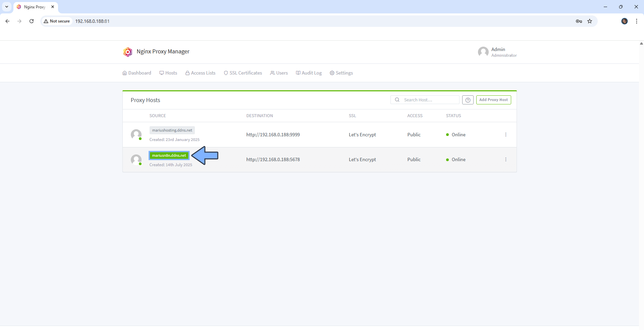Image resolution: width=644 pixels, height=330 pixels.
Task: Click the Not secure site info badge
Action: coord(57,21)
